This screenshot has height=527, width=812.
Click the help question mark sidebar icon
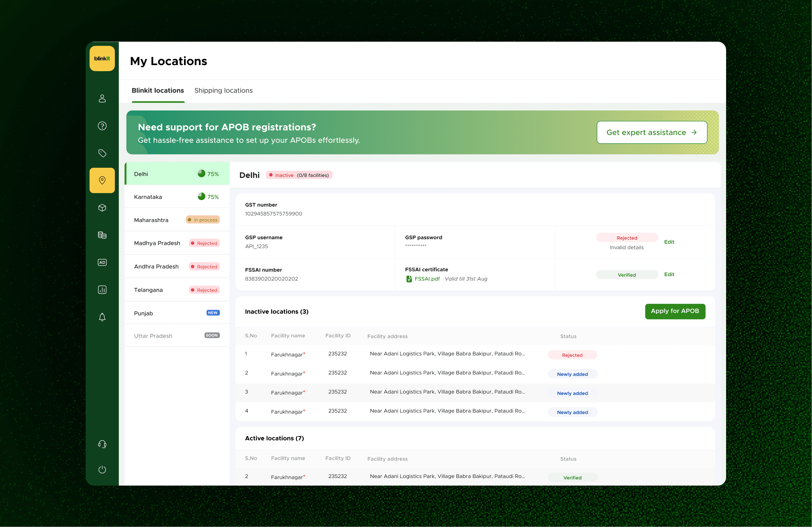(102, 126)
